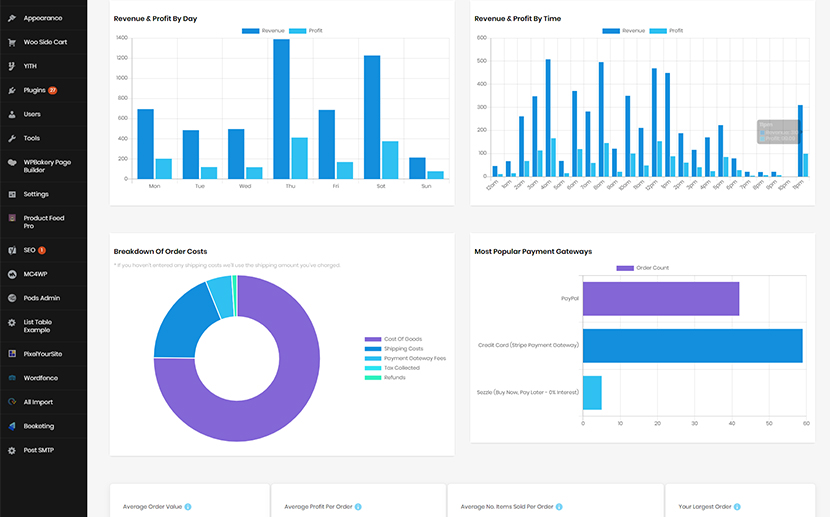Click the Users person icon
The width and height of the screenshot is (830, 517).
click(12, 114)
